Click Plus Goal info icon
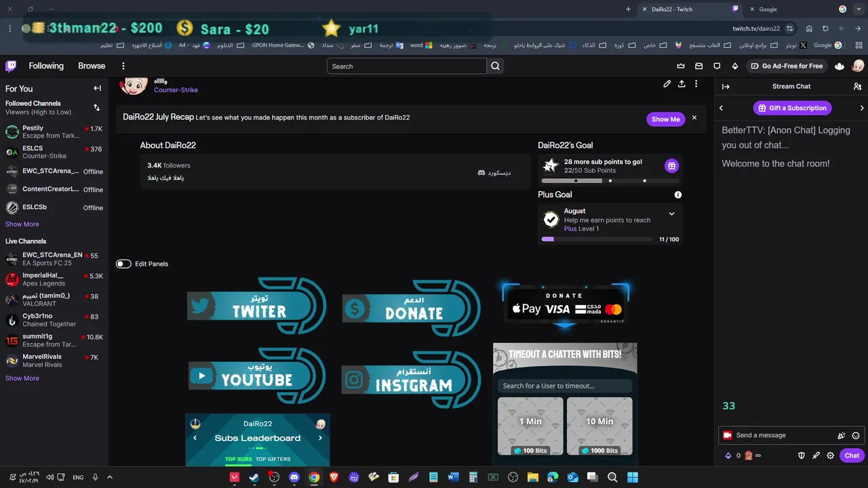The height and width of the screenshot is (488, 868). pyautogui.click(x=678, y=195)
